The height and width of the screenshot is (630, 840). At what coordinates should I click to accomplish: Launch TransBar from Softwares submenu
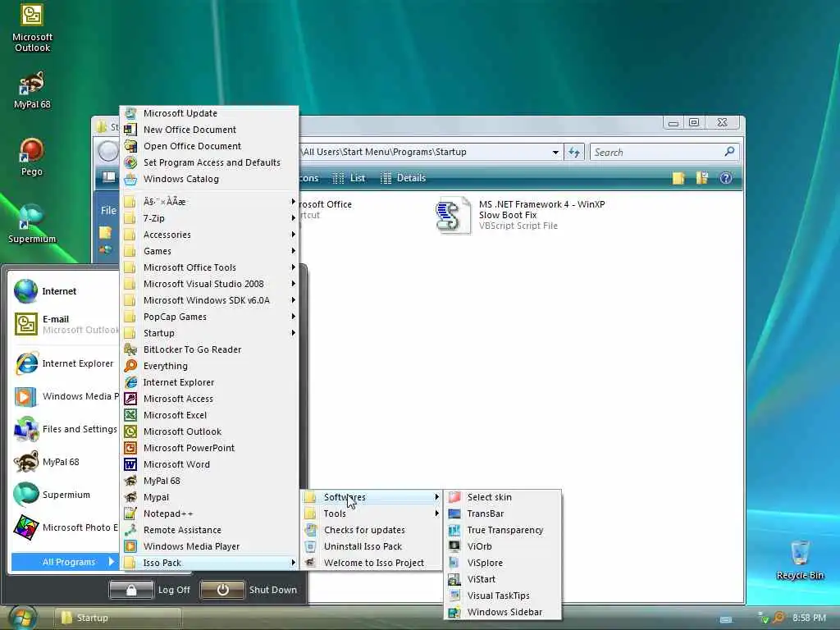pos(504,514)
